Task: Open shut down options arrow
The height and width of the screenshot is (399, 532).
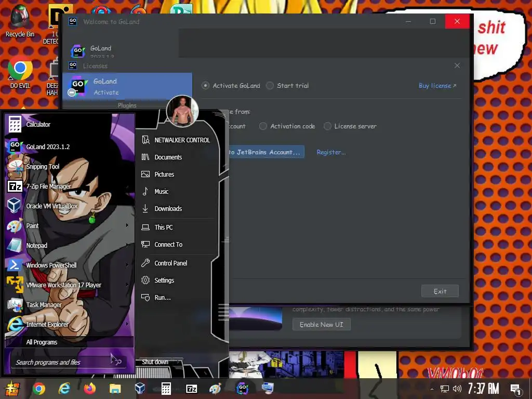Action: click(178, 362)
